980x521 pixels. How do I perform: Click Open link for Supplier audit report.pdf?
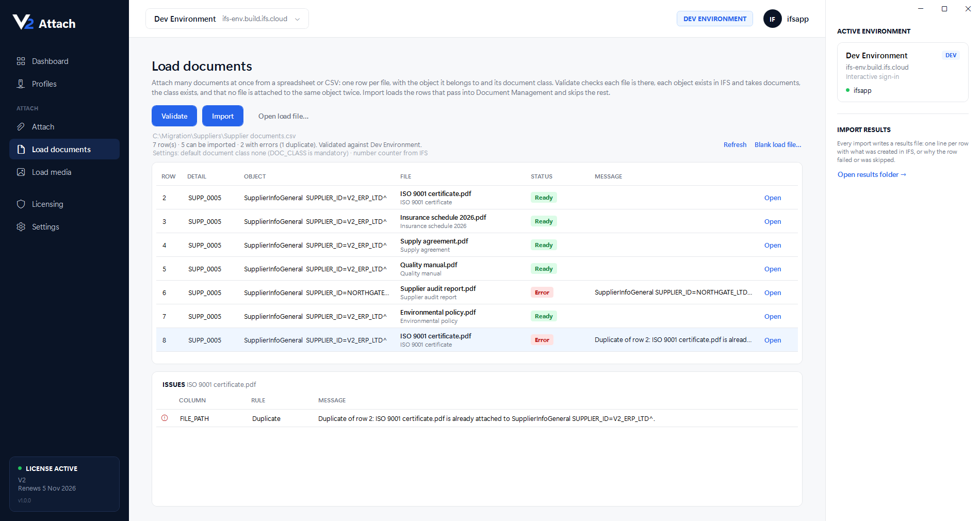(773, 293)
